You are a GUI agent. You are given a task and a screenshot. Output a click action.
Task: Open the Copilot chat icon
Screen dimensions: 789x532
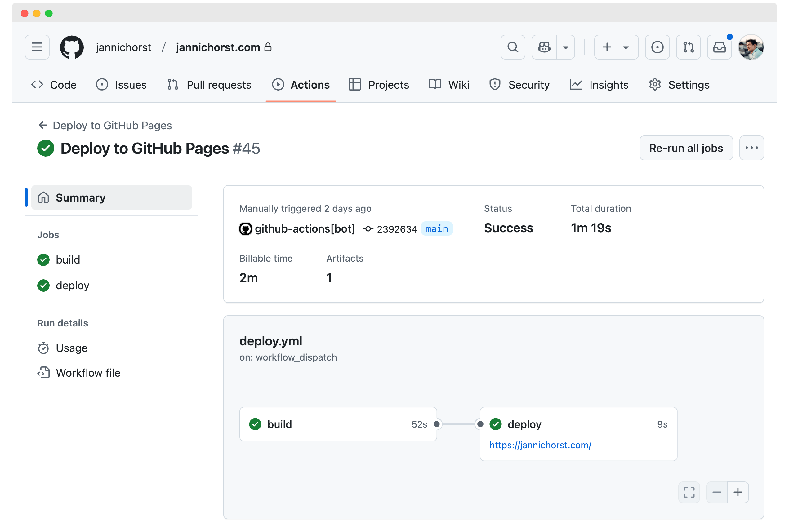pos(544,47)
